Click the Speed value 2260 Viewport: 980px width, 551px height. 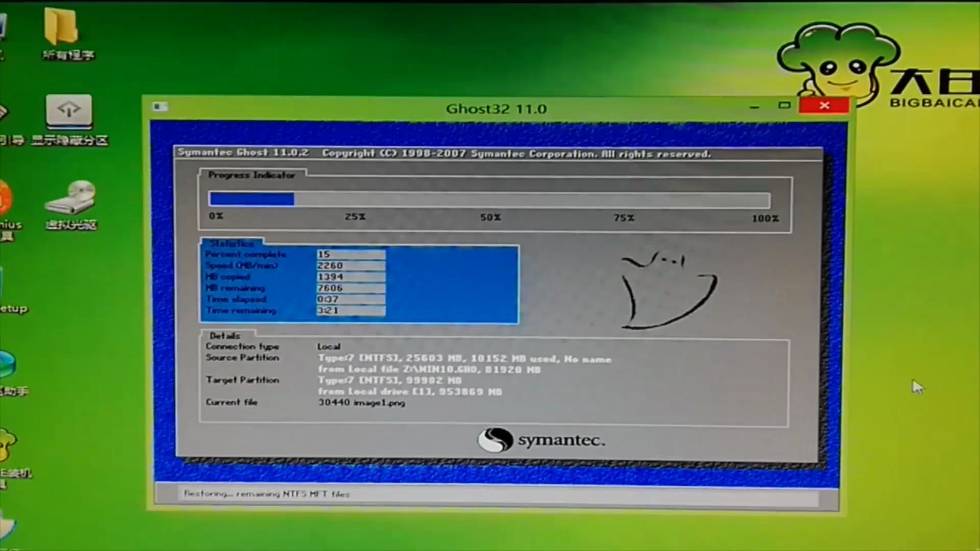351,265
